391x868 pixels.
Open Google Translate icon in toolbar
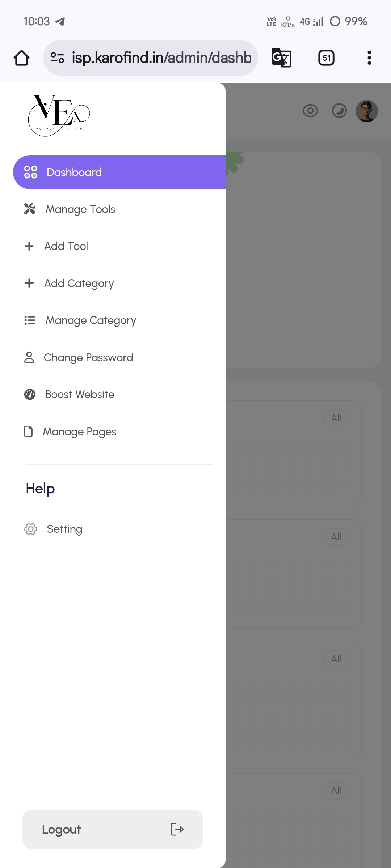point(281,58)
